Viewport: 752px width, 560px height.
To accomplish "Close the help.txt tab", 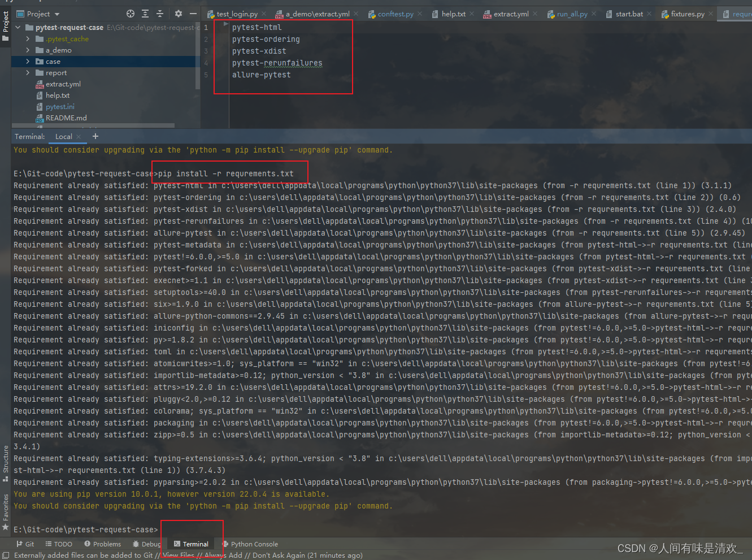I will 472,14.
